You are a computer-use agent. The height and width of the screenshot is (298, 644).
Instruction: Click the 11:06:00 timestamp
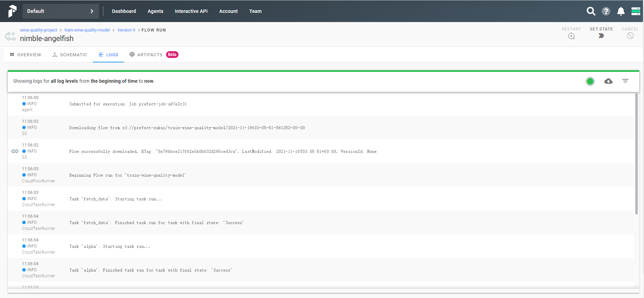(30, 98)
